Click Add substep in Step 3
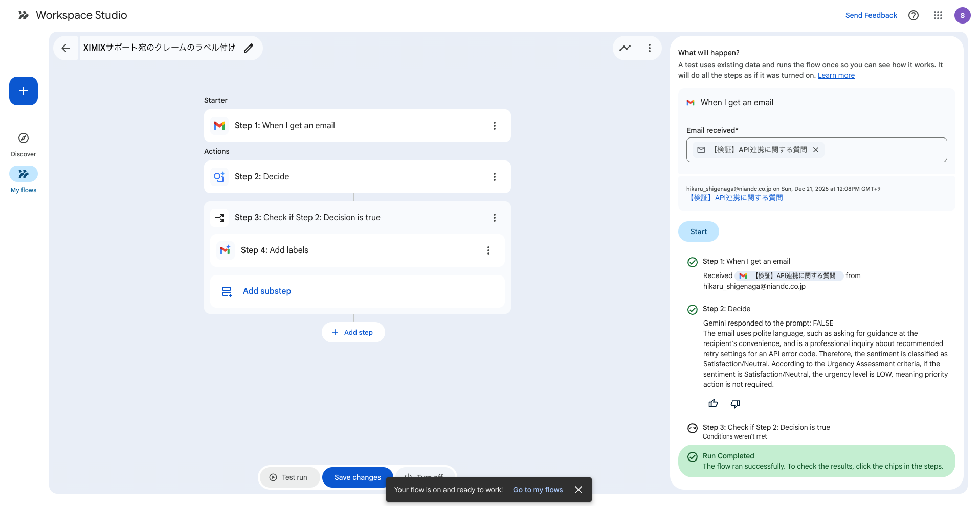The image size is (980, 506). (266, 291)
